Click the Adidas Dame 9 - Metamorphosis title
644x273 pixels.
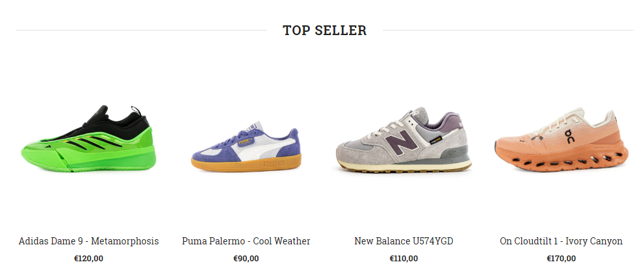point(88,241)
